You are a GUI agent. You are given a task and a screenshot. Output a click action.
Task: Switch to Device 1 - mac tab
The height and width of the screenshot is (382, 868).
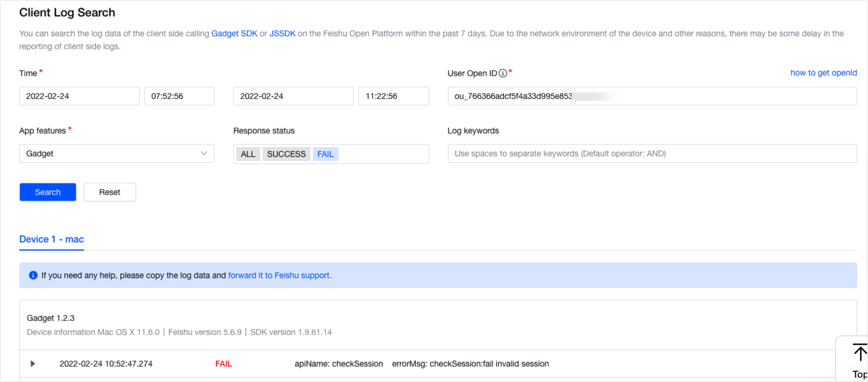point(52,239)
